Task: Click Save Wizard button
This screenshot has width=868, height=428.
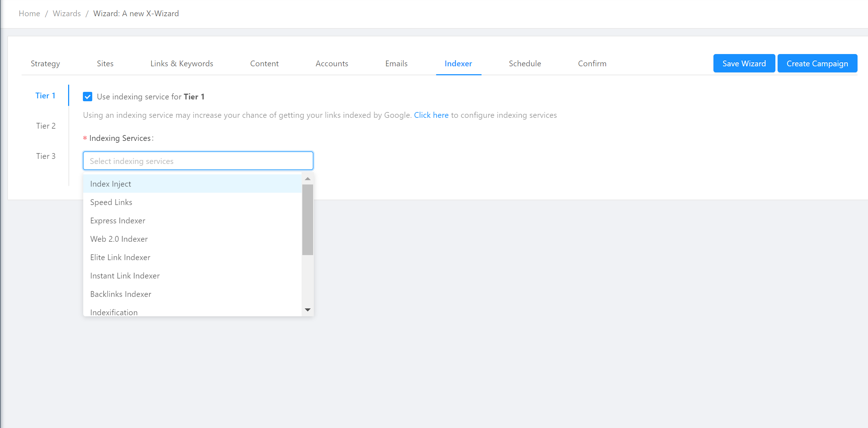Action: 744,63
